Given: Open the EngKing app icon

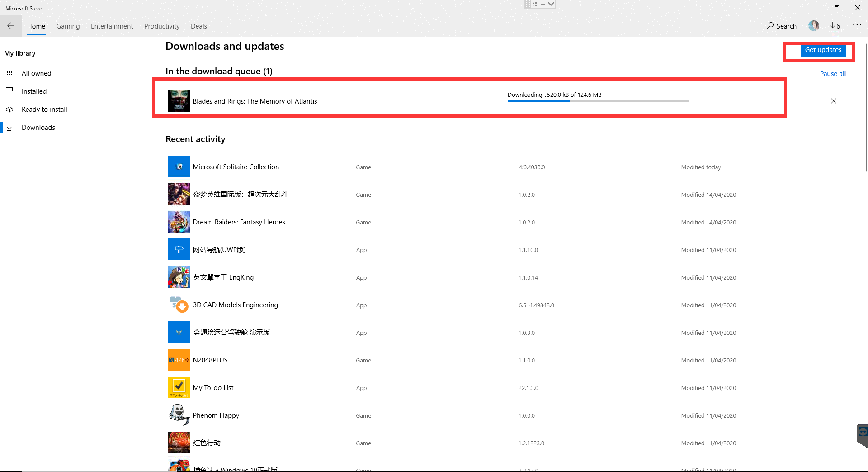Looking at the screenshot, I should tap(179, 277).
